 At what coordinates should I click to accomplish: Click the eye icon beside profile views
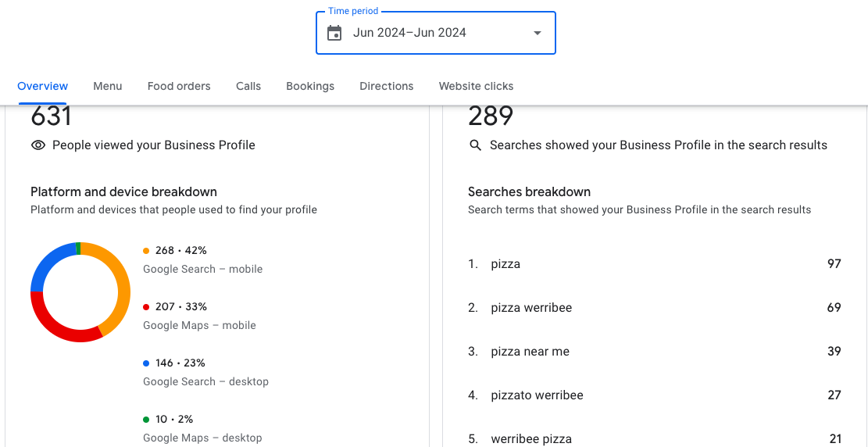click(38, 145)
